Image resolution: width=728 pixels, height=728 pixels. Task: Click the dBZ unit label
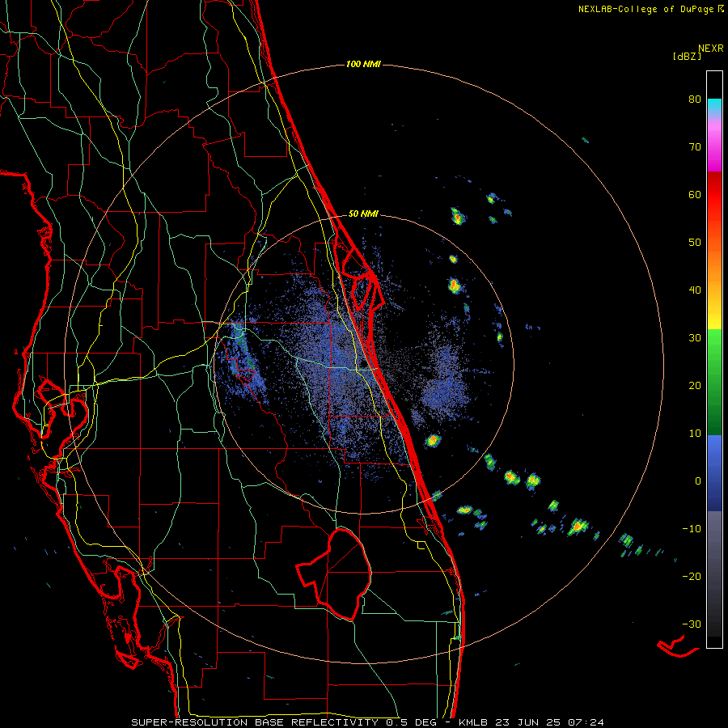(687, 56)
